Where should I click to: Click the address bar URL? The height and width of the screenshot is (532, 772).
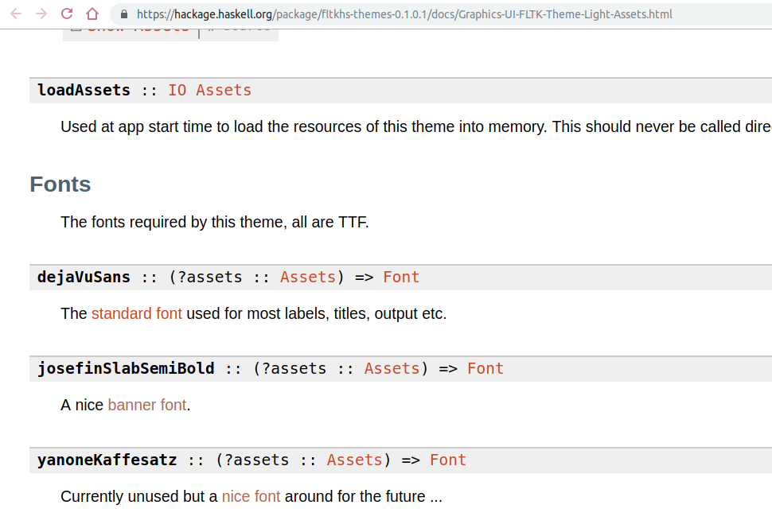[404, 14]
